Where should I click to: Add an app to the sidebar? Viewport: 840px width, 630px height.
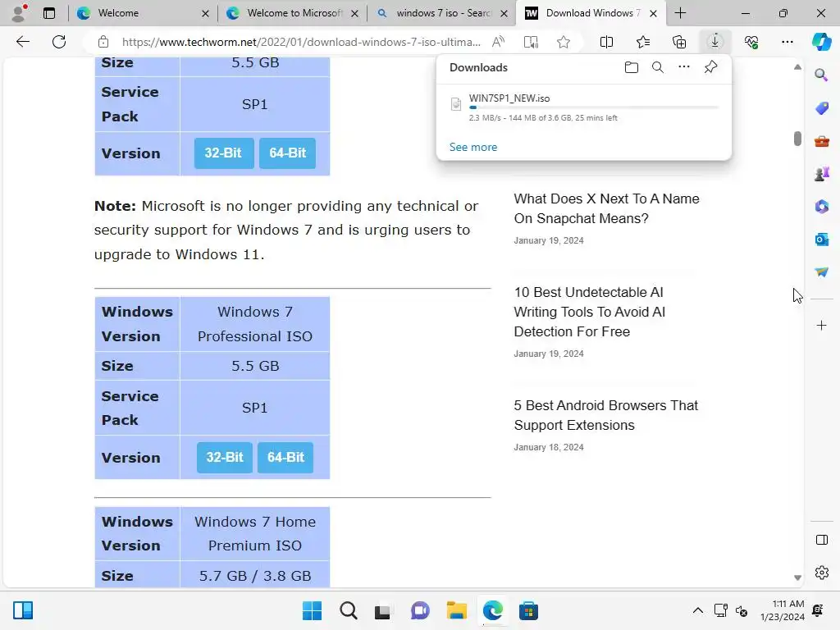[821, 325]
